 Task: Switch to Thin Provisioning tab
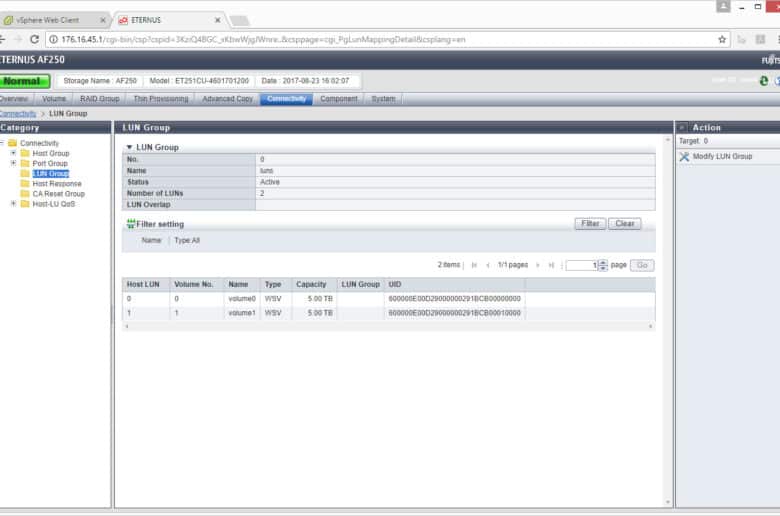161,99
